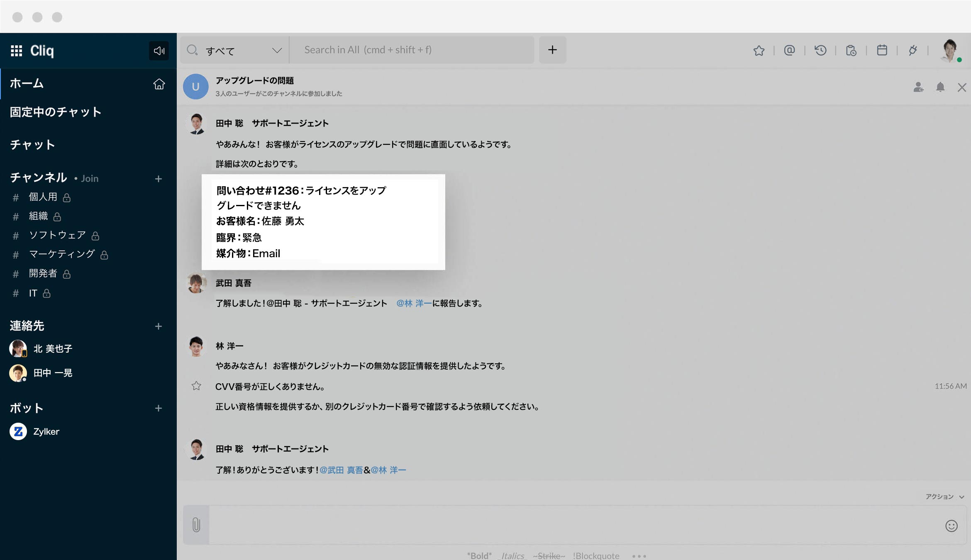Click the speaker announcement icon beside Cliq

point(159,51)
